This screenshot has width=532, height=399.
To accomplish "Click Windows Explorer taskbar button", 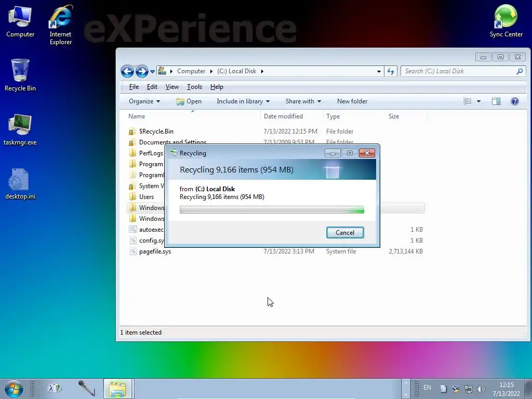I will [x=118, y=389].
